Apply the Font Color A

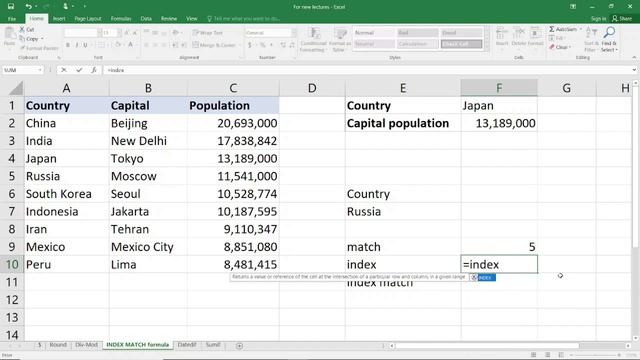(131, 44)
